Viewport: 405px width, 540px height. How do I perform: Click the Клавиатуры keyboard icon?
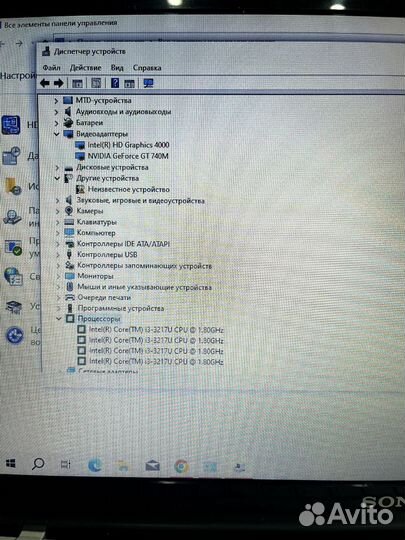69,222
